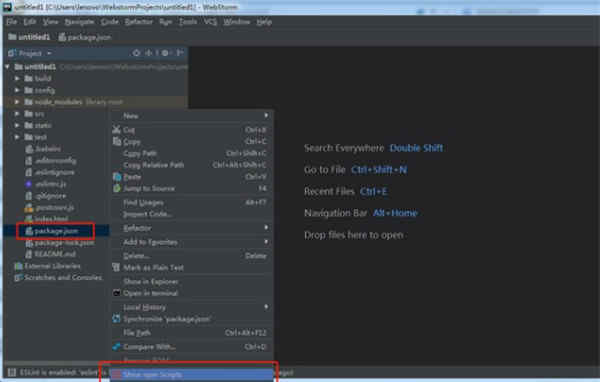Open the File menu
This screenshot has width=600, height=382.
(11, 22)
